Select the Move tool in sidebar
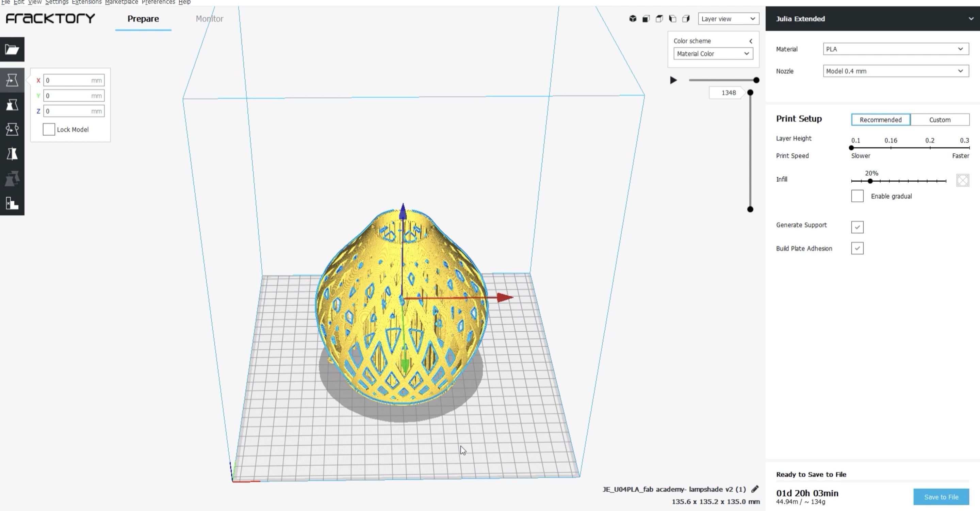980x511 pixels. (x=12, y=80)
